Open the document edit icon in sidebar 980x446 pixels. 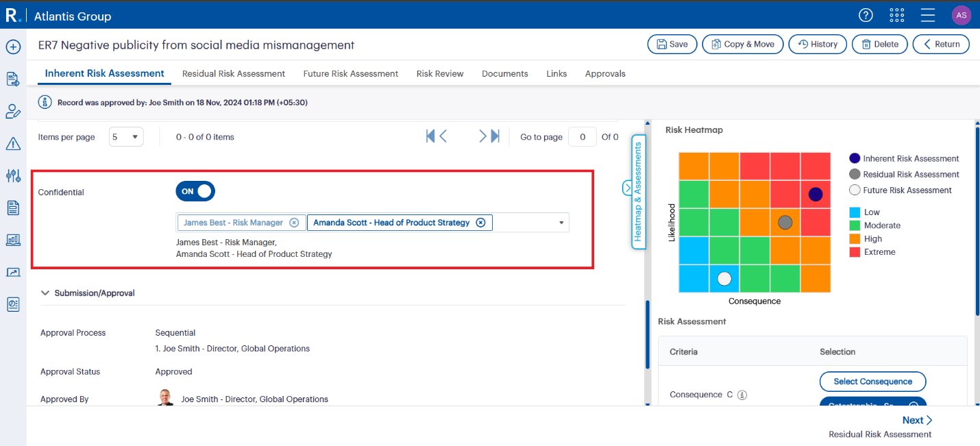point(13,79)
